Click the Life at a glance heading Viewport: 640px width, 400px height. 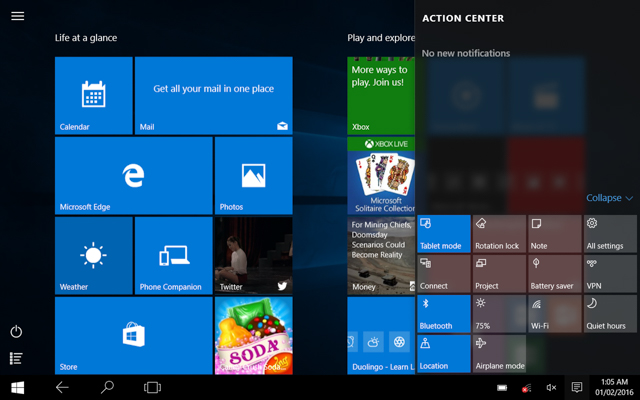click(86, 38)
